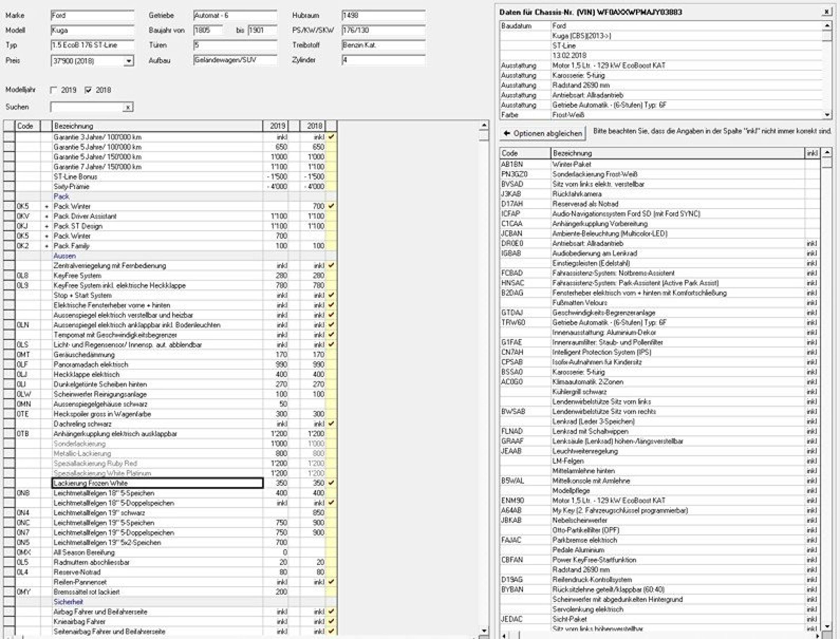Click inkl column header in VIN options list
The height and width of the screenshot is (639, 840).
812,153
